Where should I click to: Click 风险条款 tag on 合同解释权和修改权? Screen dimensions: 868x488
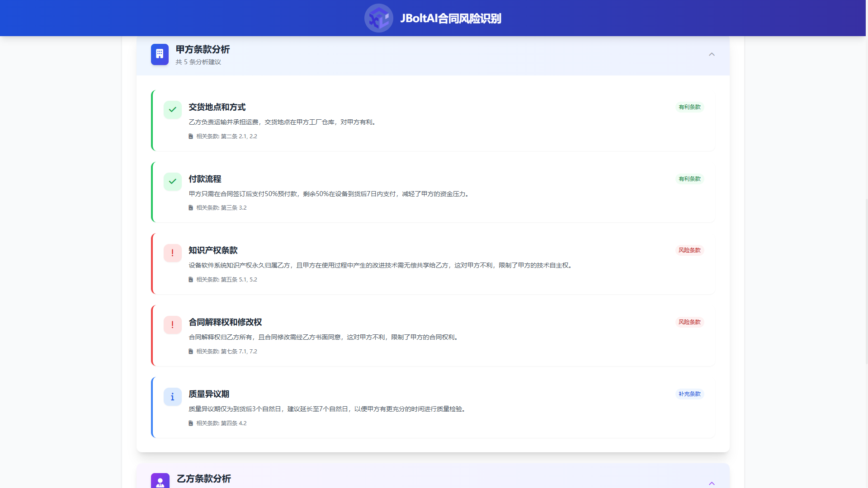pos(689,322)
